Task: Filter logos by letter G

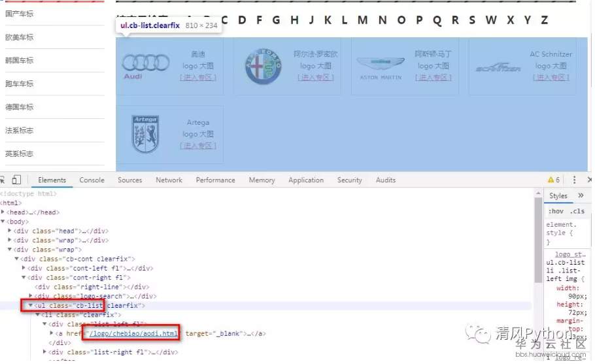Action: 276,20
